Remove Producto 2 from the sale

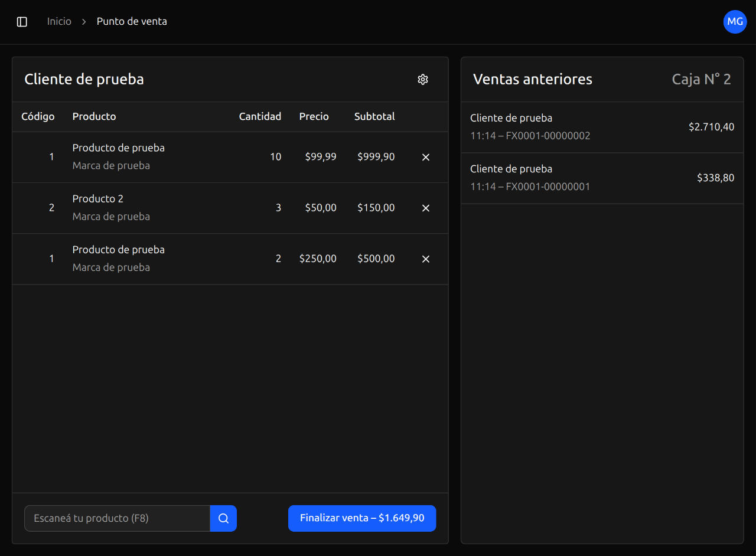point(425,208)
